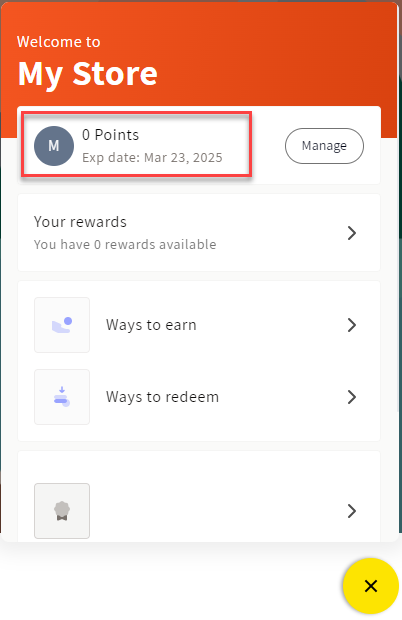
Task: Click the Welcome to header text
Action: [x=59, y=42]
